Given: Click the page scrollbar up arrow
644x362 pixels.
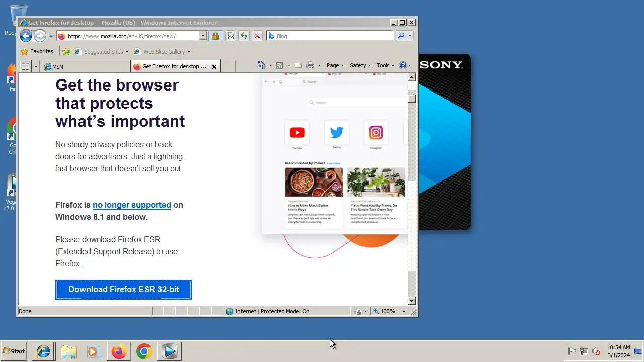Looking at the screenshot, I should [412, 78].
